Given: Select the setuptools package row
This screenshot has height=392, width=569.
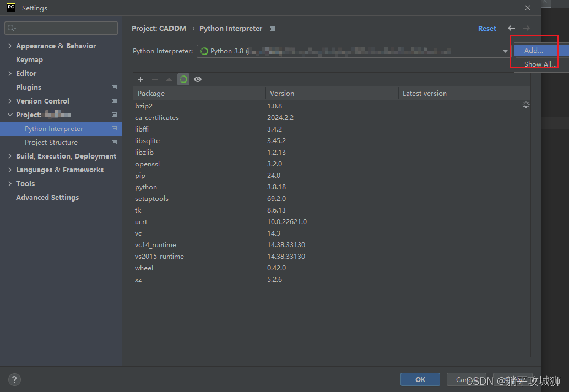Looking at the screenshot, I should coord(332,199).
